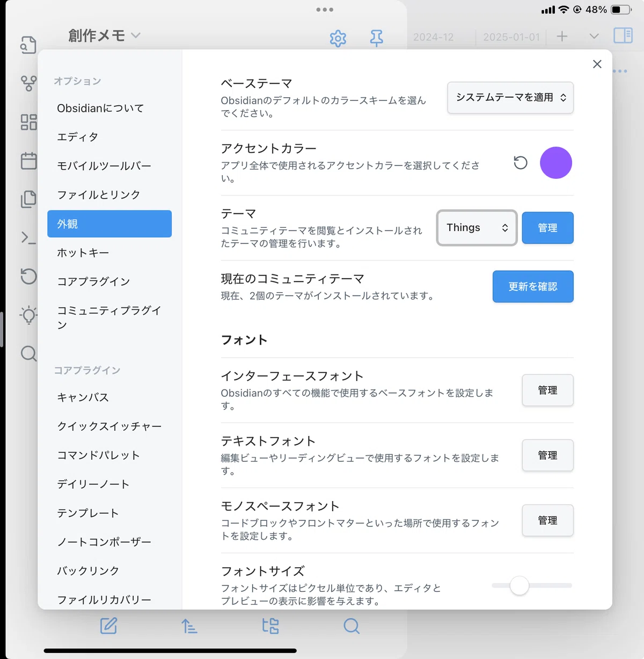Select the 外観 appearance section
The image size is (644, 659).
coord(109,223)
